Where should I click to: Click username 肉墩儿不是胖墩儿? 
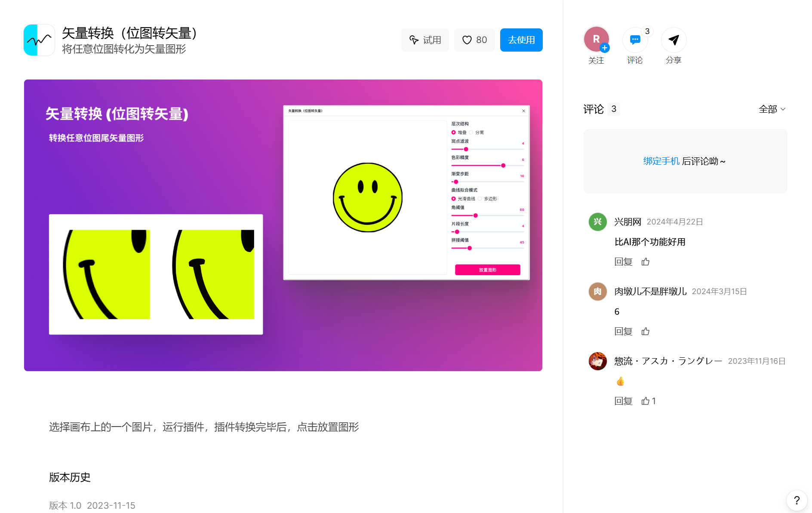pyautogui.click(x=650, y=292)
